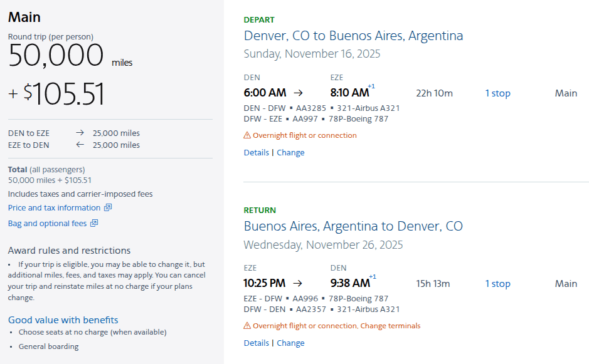This screenshot has height=364, width=589.
Task: Expand Details for the return flight
Action: 256,343
